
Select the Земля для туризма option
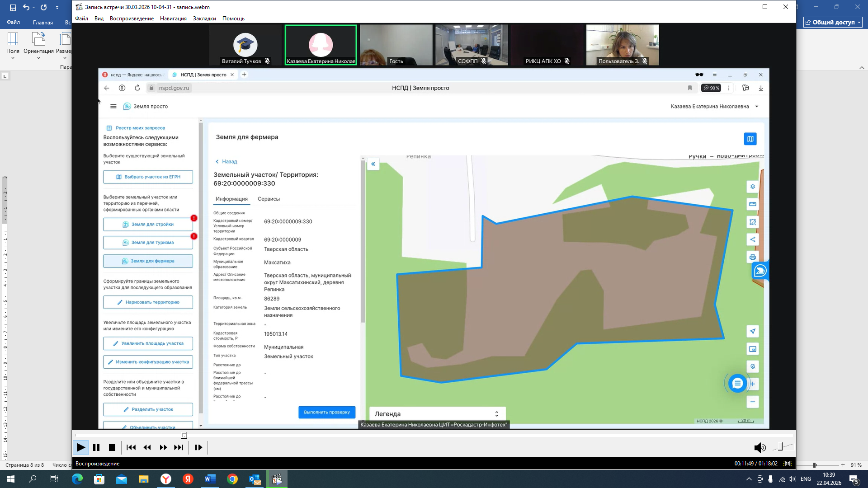point(148,243)
